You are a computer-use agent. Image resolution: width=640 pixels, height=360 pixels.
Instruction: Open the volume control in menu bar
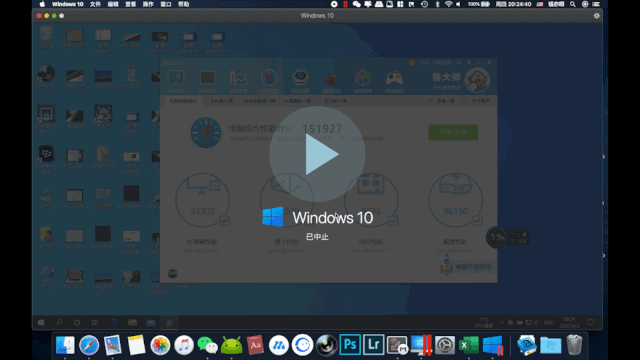pos(458,4)
